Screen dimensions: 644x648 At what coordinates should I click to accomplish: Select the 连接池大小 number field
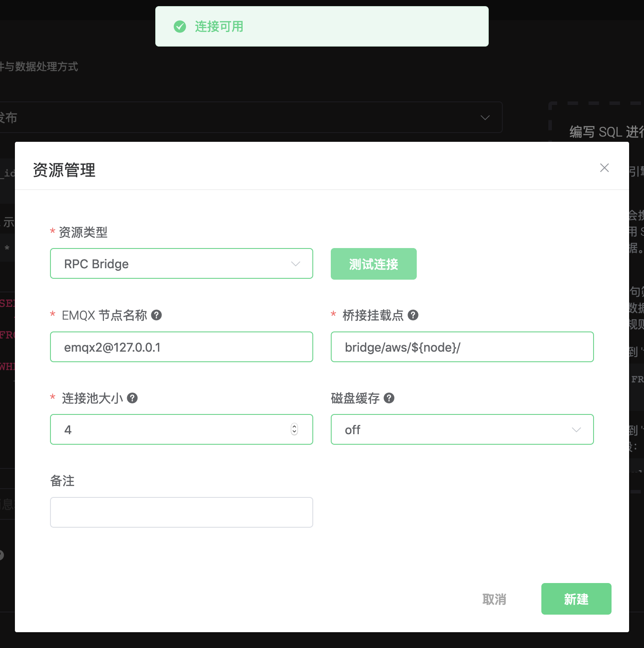(171, 429)
